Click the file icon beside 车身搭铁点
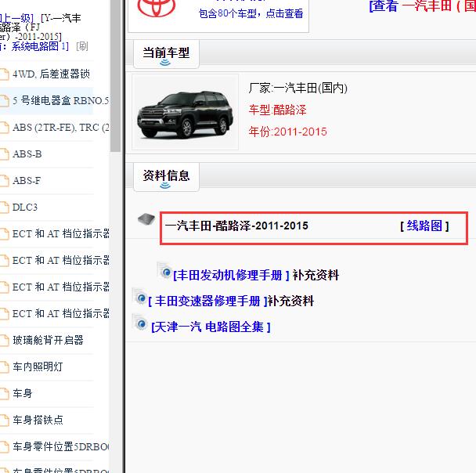This screenshot has width=476, height=473. click(4, 421)
